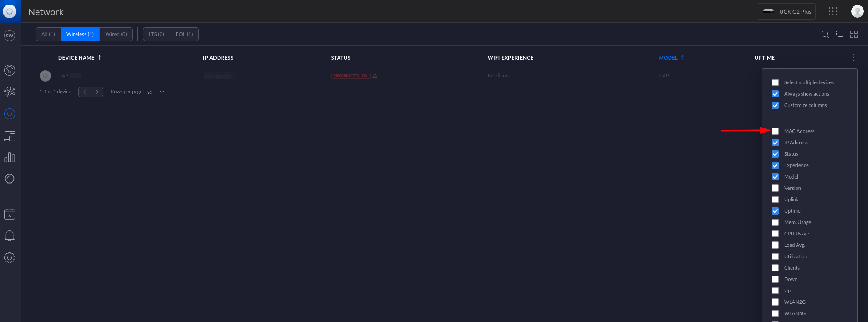
Task: Open the search icon in toolbar
Action: 825,34
